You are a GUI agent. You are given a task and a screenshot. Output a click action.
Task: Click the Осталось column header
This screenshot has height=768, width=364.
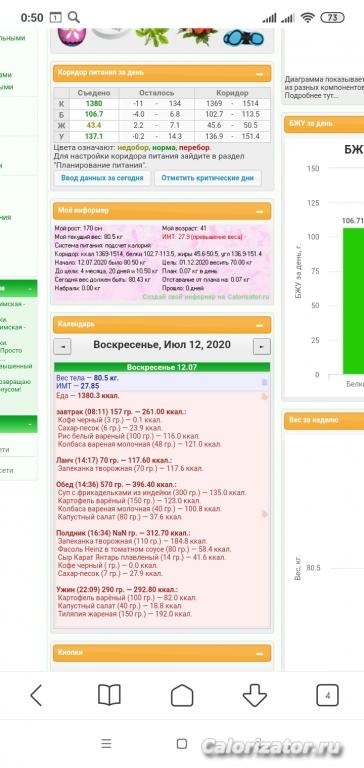coord(156,93)
